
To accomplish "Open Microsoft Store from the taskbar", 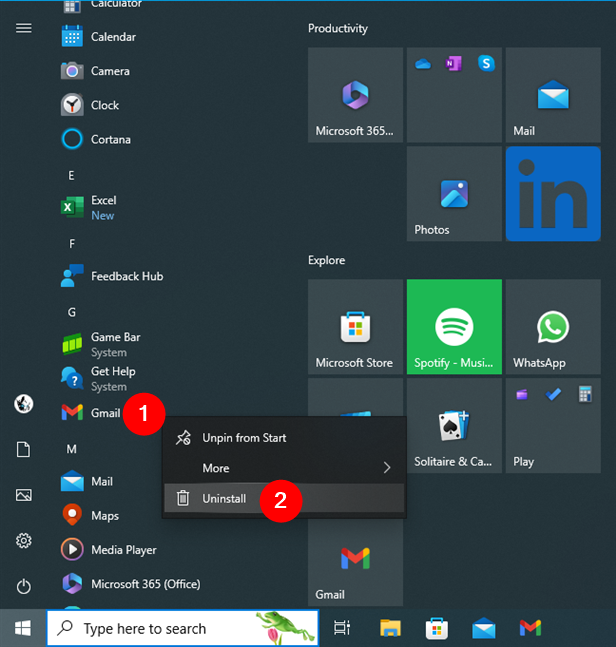I will coord(437,628).
